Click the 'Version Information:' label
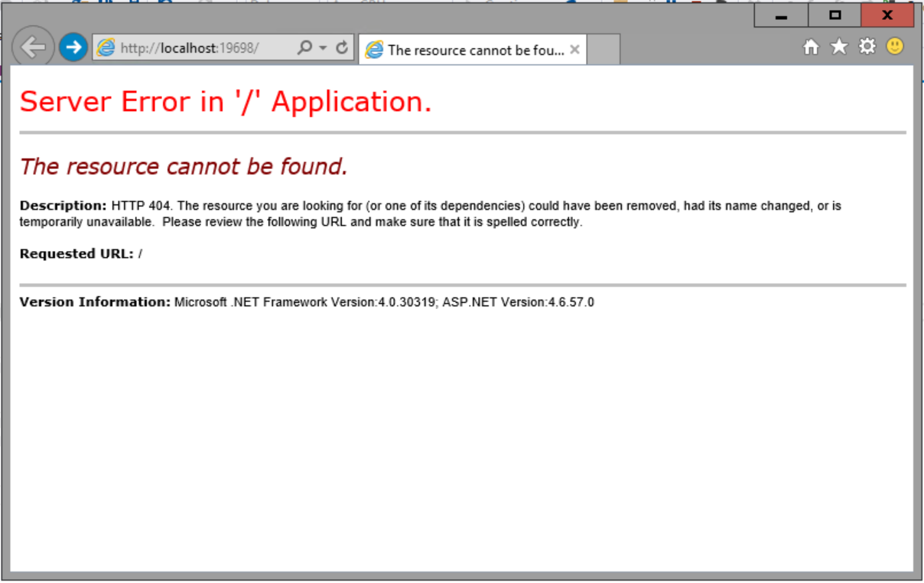 pos(95,302)
